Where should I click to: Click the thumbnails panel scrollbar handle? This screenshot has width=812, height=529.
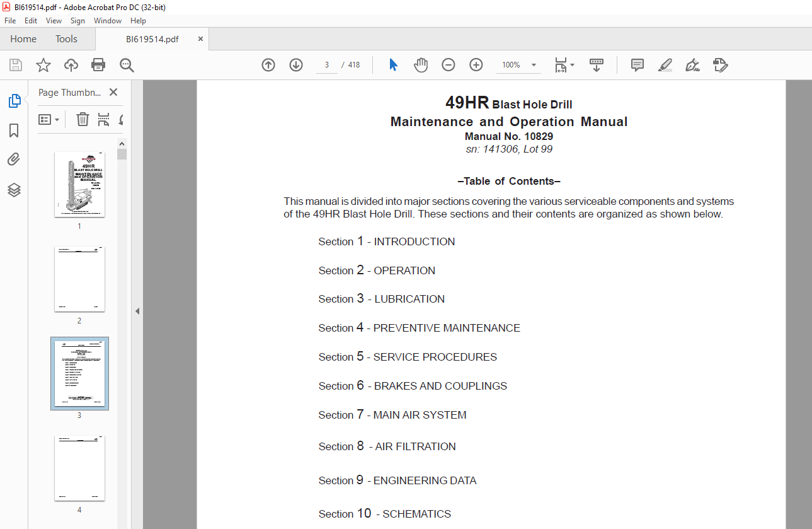[122, 154]
